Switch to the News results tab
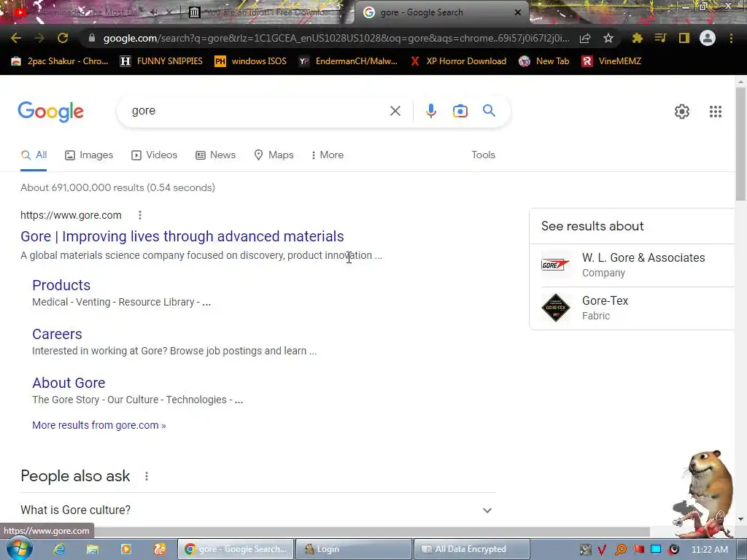The image size is (747, 560). [216, 155]
